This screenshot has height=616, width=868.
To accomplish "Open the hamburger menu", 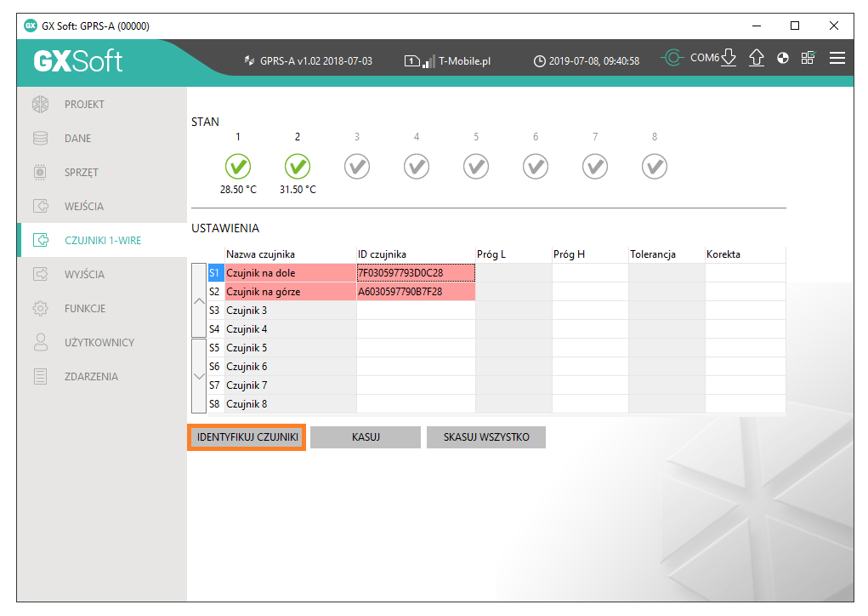I will point(837,58).
